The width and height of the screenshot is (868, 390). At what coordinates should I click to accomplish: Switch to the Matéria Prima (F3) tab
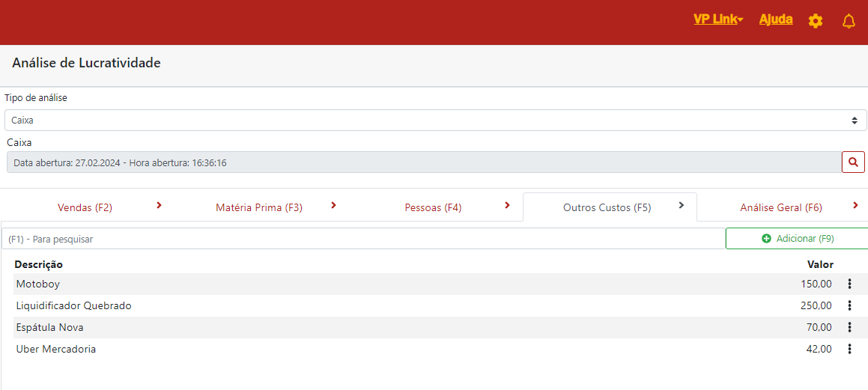[x=259, y=207]
